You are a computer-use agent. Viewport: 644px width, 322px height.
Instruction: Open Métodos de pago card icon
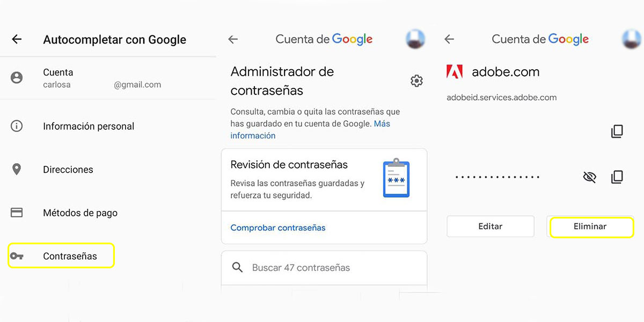coord(17,213)
